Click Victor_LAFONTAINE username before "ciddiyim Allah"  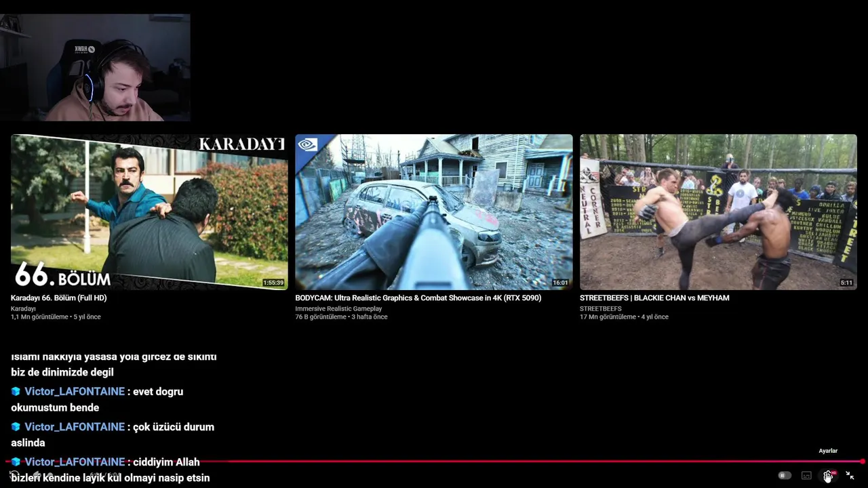click(x=75, y=462)
